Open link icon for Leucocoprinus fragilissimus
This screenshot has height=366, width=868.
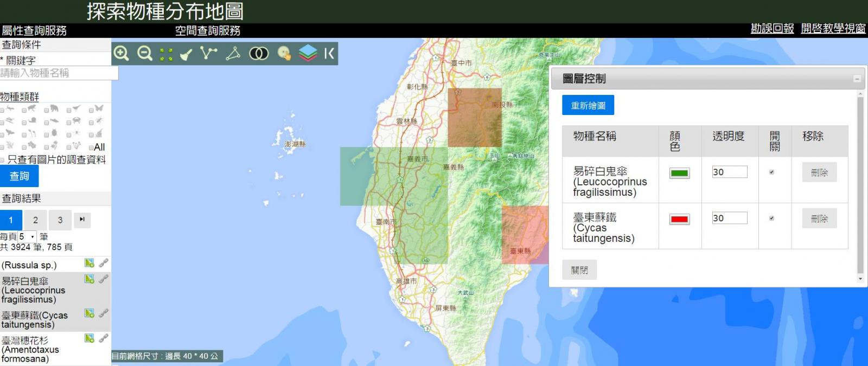pyautogui.click(x=103, y=279)
